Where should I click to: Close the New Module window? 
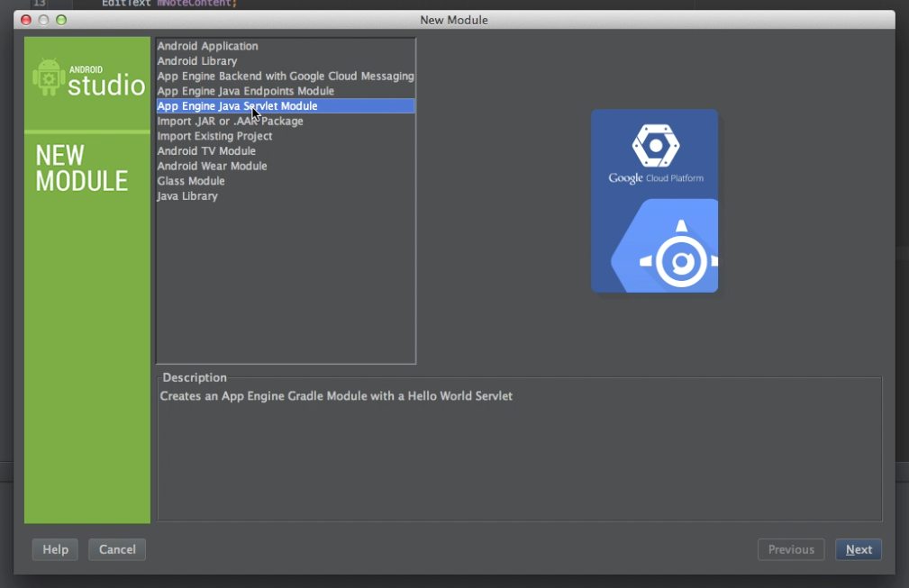(x=26, y=20)
